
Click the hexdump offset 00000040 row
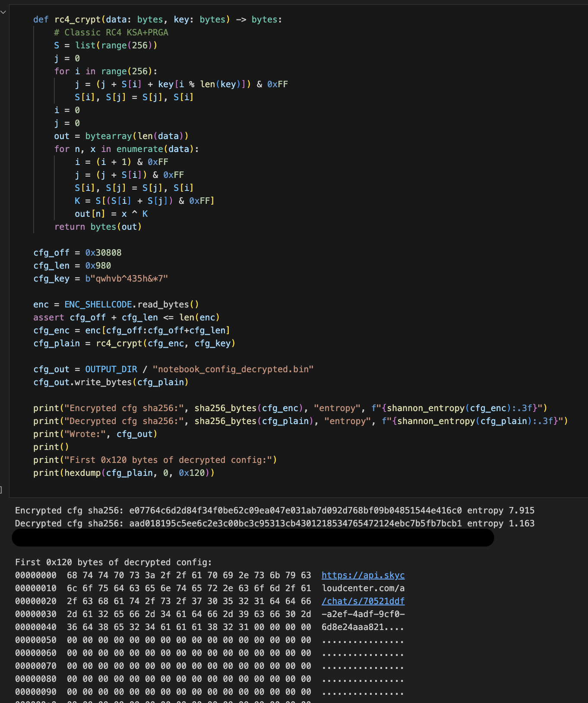pos(36,627)
